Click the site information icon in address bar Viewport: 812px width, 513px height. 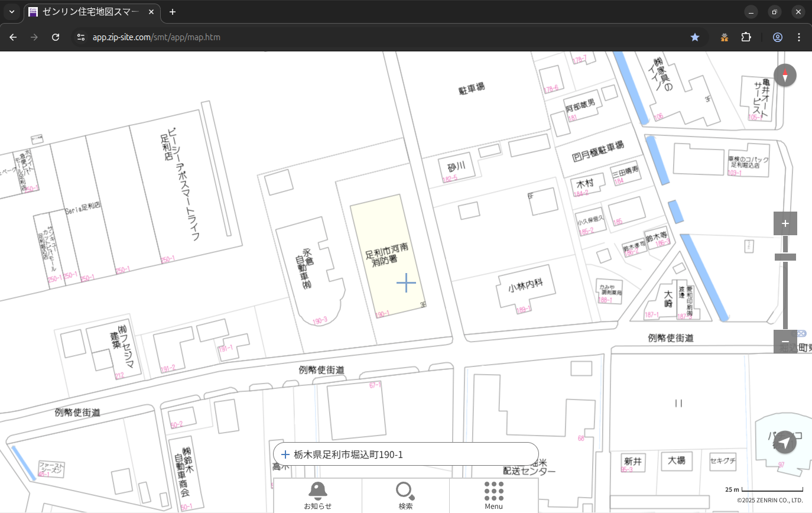click(x=81, y=37)
